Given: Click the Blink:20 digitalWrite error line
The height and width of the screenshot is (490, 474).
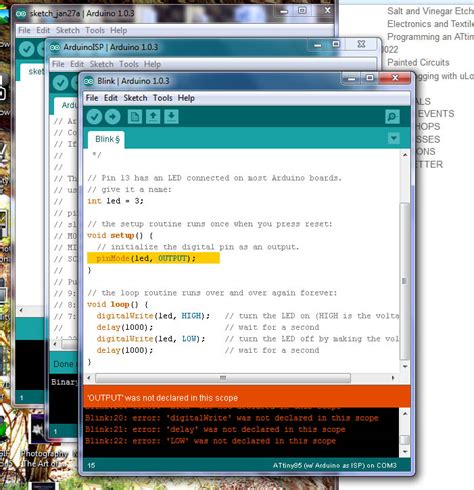Looking at the screenshot, I should coord(232,418).
